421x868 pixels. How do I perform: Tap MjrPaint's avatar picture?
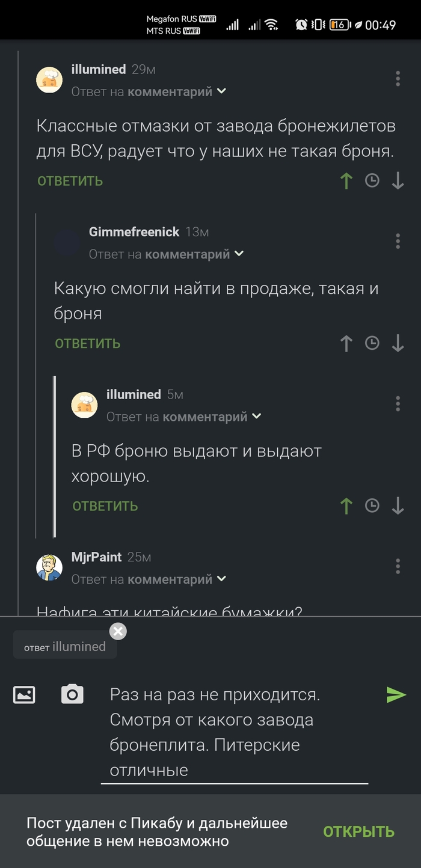click(49, 567)
